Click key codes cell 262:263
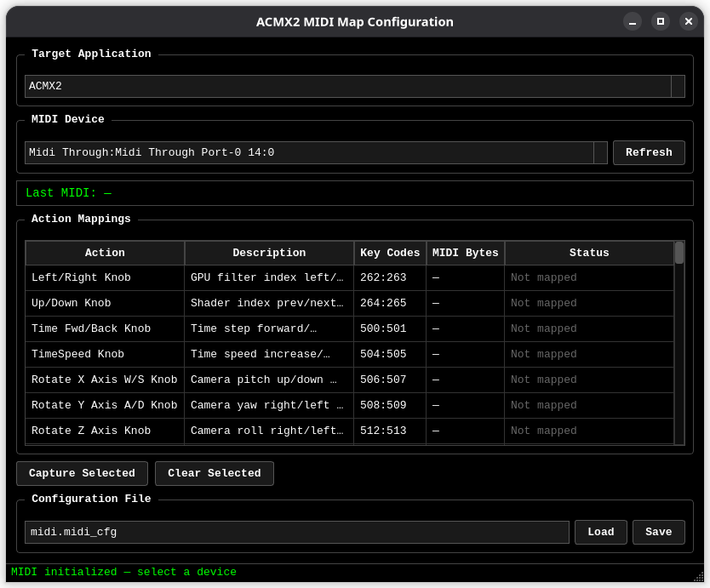The width and height of the screenshot is (710, 588). click(x=390, y=277)
